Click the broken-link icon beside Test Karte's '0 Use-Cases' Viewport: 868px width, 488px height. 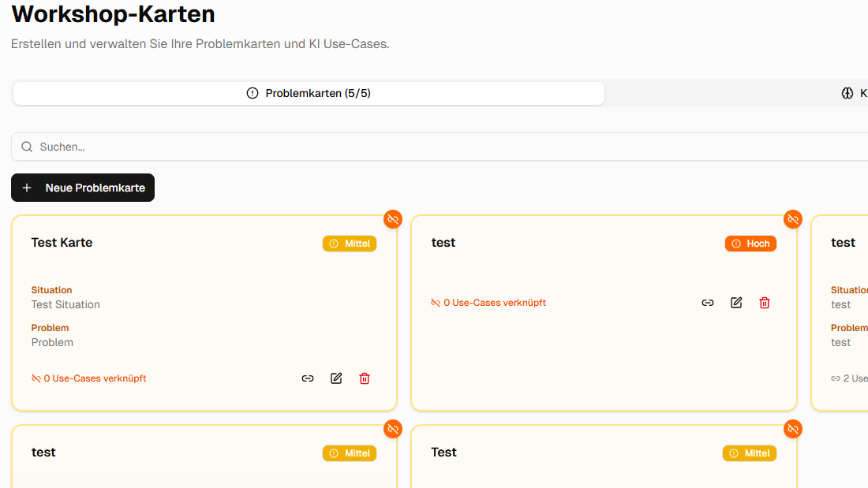click(36, 378)
